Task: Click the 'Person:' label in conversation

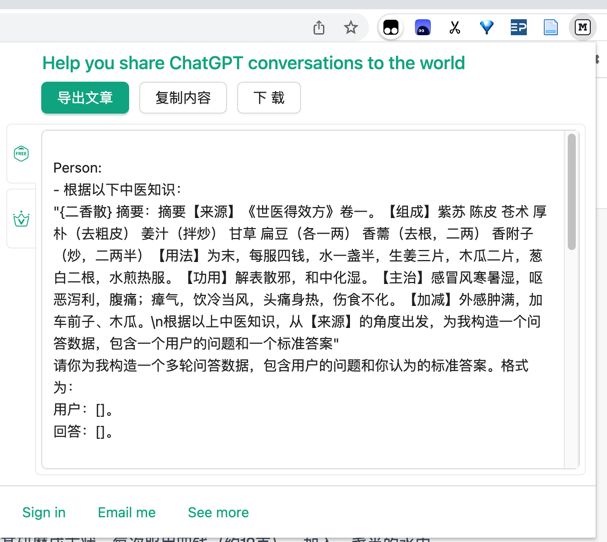Action: pos(77,168)
